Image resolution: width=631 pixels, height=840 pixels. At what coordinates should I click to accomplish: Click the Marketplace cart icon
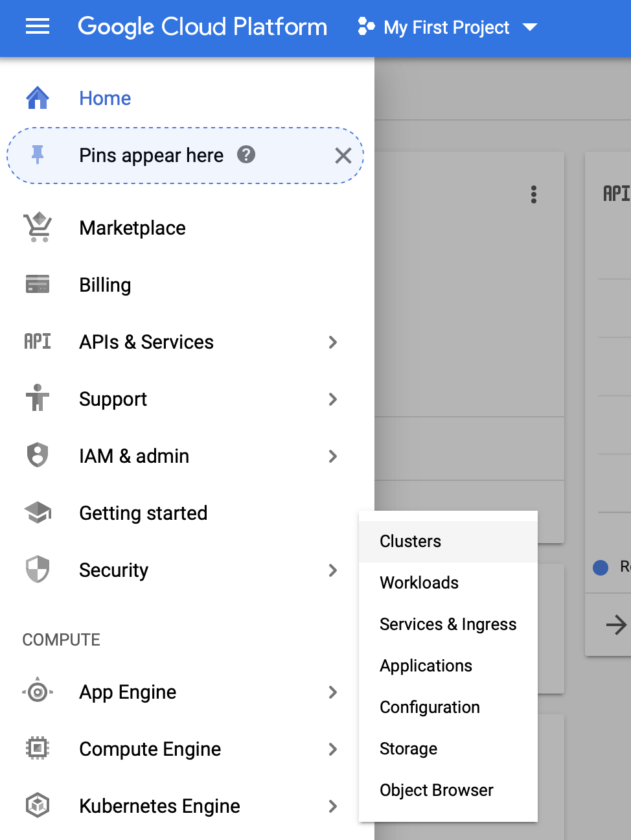click(38, 227)
